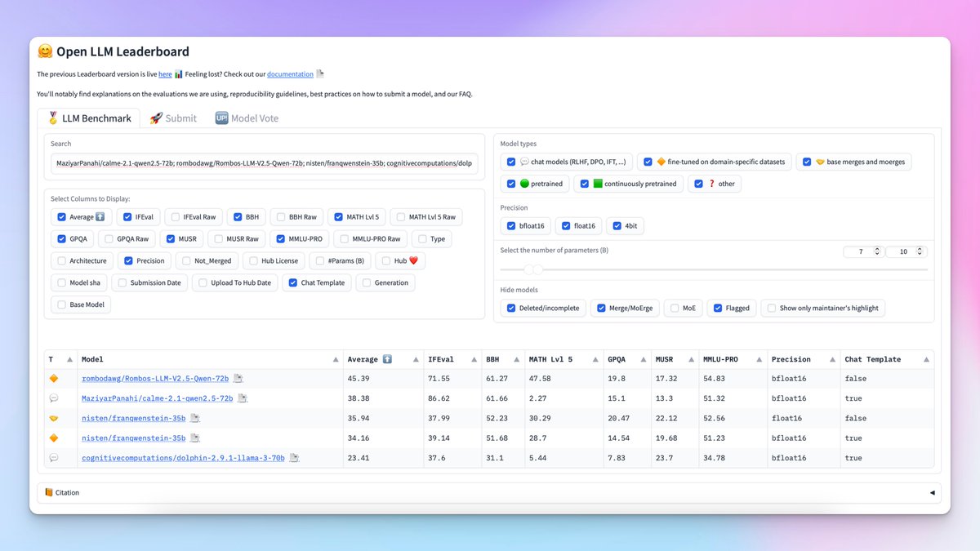The image size is (980, 551).
Task: Check the IFEval Raw column checkbox
Action: pos(174,217)
